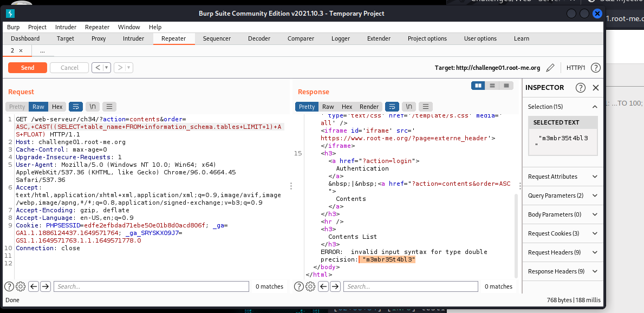Click response search help icon
Screen dimensions: 644x313
[x=298, y=286]
